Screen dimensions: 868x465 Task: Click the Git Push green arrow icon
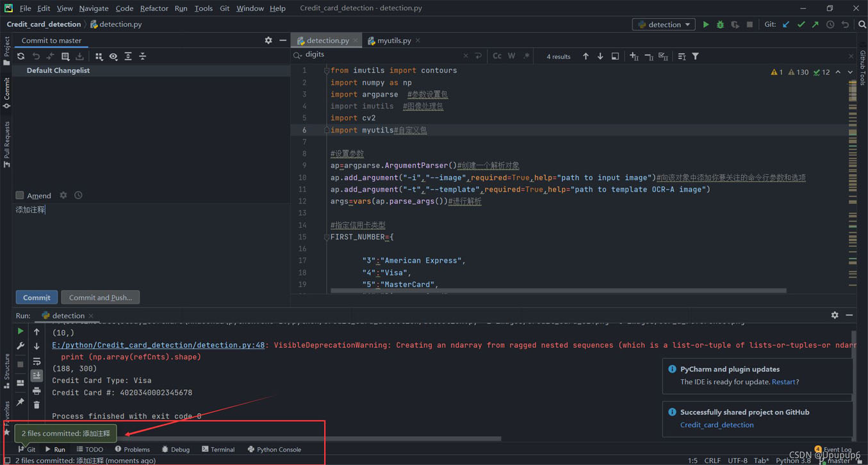(815, 24)
